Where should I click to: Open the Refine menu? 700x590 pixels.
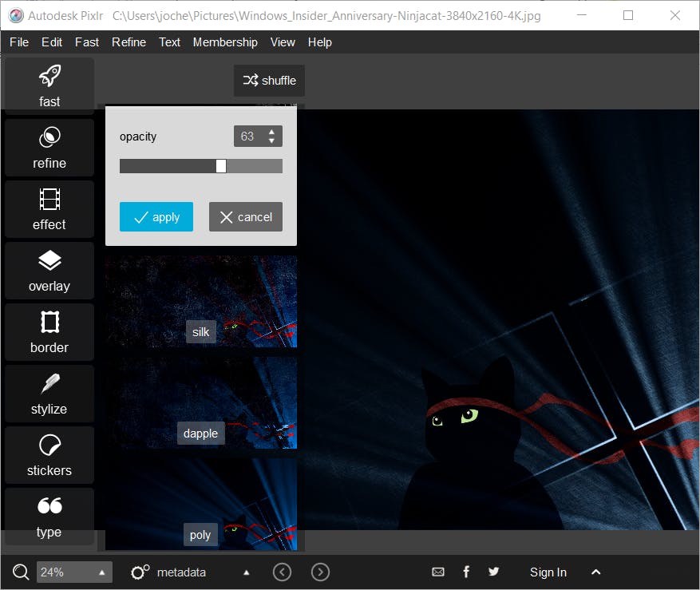pos(129,42)
